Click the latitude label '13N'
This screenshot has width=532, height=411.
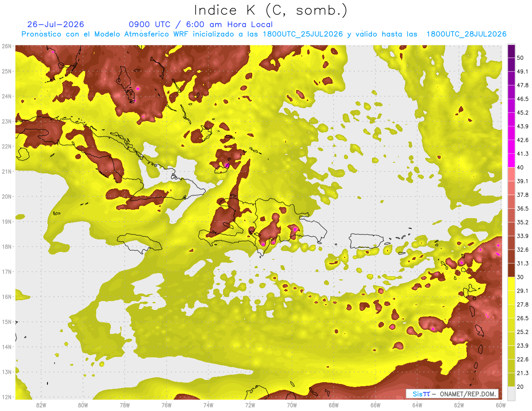7,372
